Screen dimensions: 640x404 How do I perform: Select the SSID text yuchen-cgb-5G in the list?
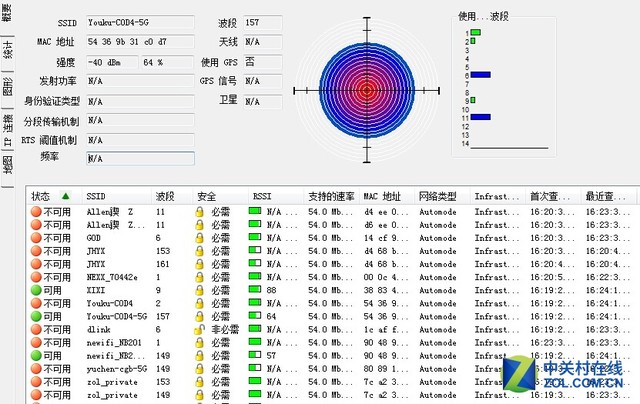click(116, 369)
